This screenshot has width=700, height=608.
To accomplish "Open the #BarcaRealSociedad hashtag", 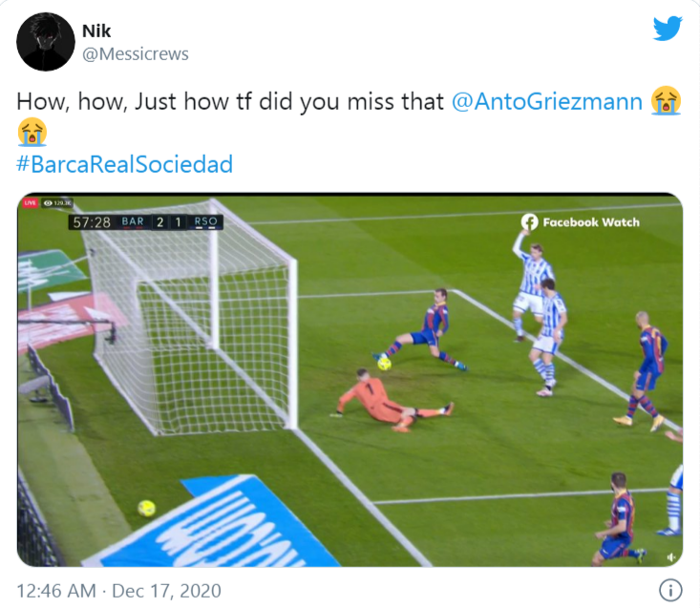I will [x=125, y=163].
